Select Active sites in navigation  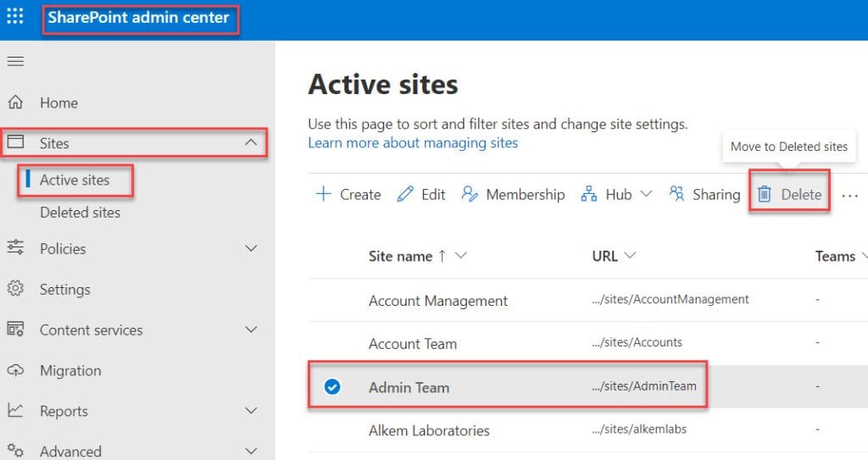[x=75, y=180]
